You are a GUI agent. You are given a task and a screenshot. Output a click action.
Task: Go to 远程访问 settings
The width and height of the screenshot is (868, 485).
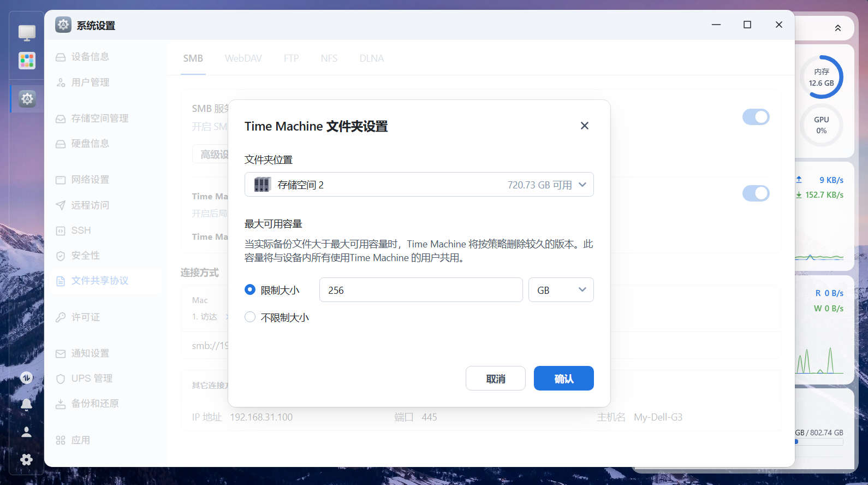click(106, 205)
